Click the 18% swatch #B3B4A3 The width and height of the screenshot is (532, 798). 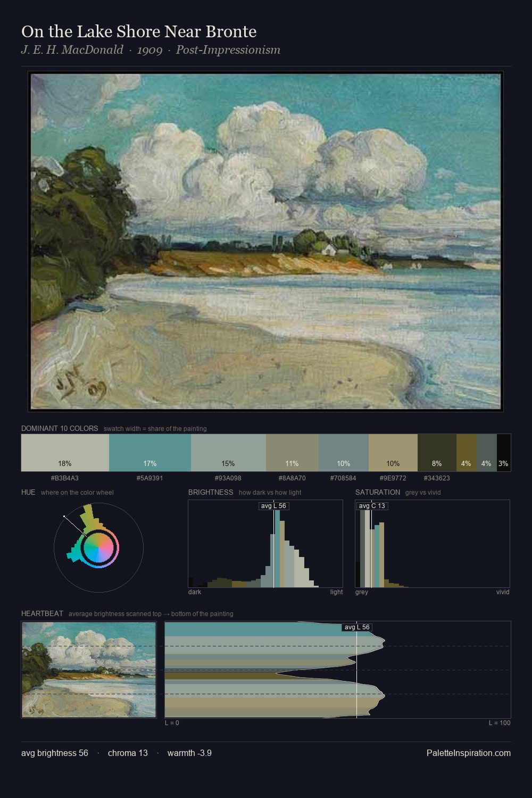coord(65,453)
